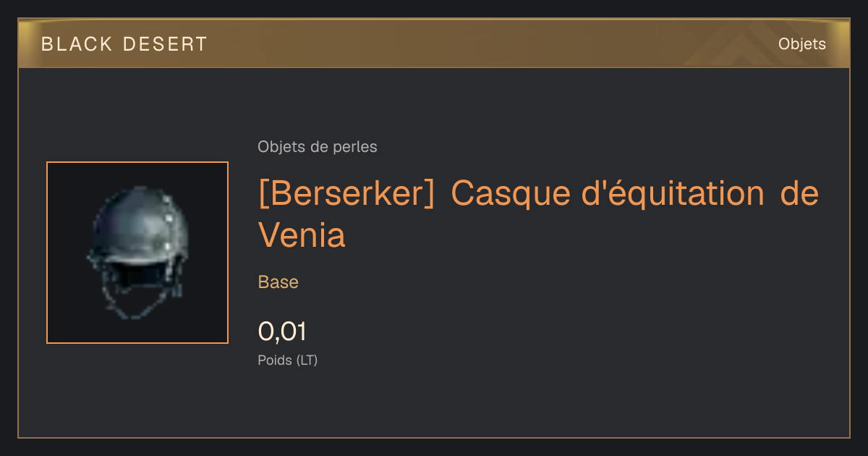This screenshot has height=456, width=868.
Task: Click the [Berserker] class tag in the title
Action: tap(346, 195)
